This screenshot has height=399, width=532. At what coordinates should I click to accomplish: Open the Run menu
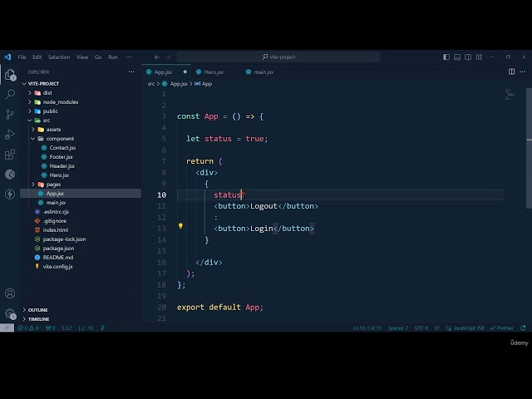113,57
